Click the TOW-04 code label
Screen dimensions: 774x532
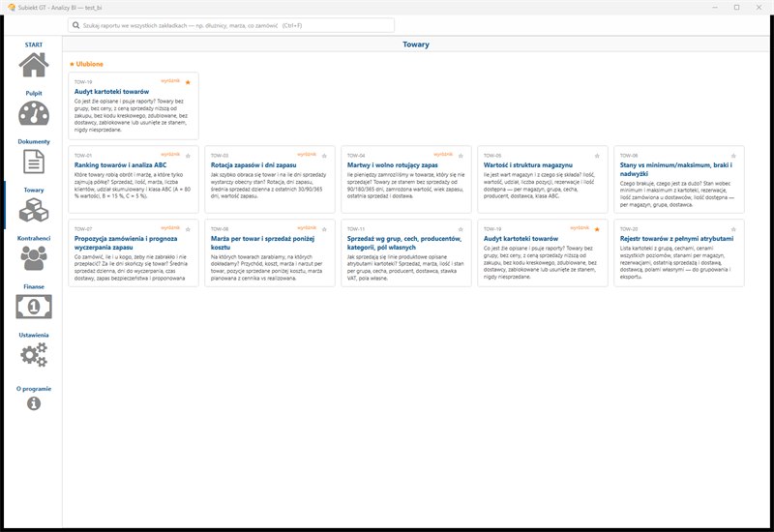(356, 156)
